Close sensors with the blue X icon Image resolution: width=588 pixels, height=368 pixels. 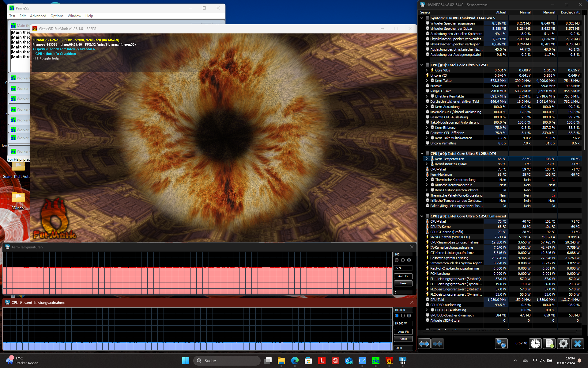[x=577, y=344]
